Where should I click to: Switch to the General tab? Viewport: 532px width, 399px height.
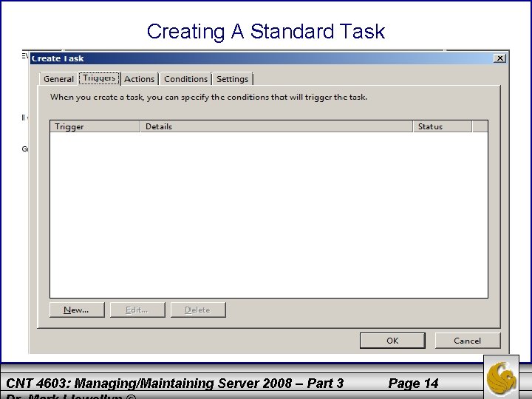point(58,79)
